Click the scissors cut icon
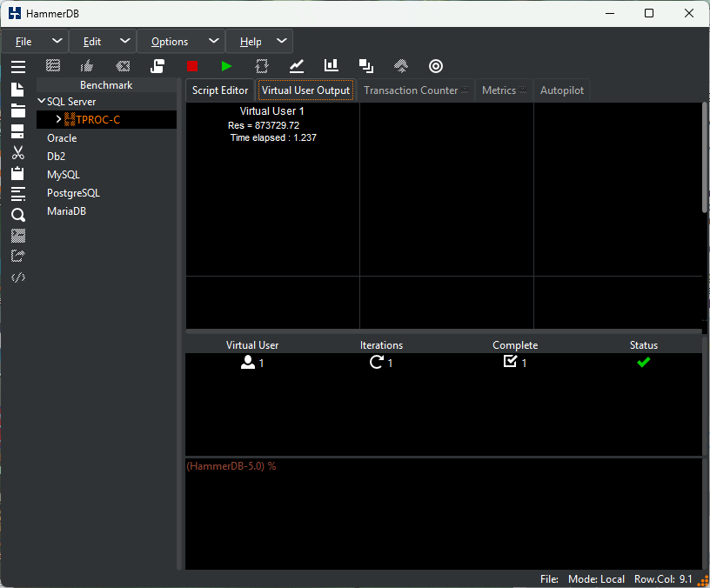Viewport: 710px width, 588px height. click(x=18, y=152)
